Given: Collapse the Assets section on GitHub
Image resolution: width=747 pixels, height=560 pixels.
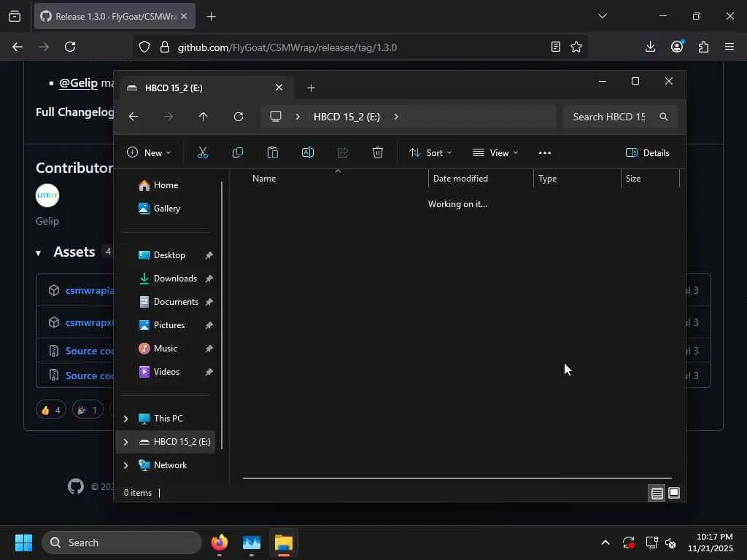Looking at the screenshot, I should [x=39, y=253].
